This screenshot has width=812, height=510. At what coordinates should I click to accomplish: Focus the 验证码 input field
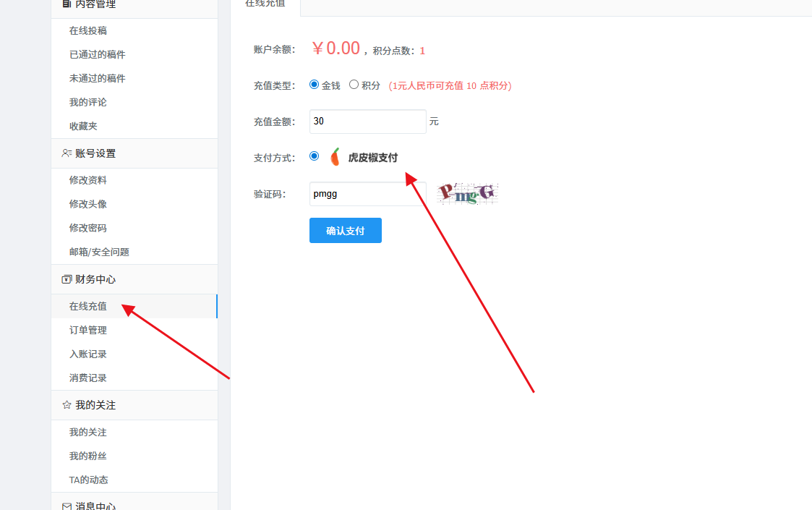click(x=368, y=194)
